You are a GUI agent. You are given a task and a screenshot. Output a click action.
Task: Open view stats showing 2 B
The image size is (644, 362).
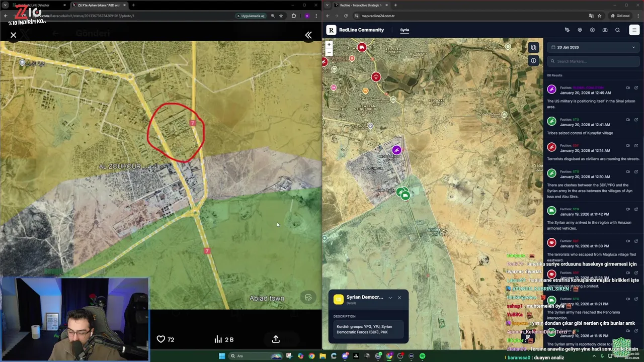[224, 339]
